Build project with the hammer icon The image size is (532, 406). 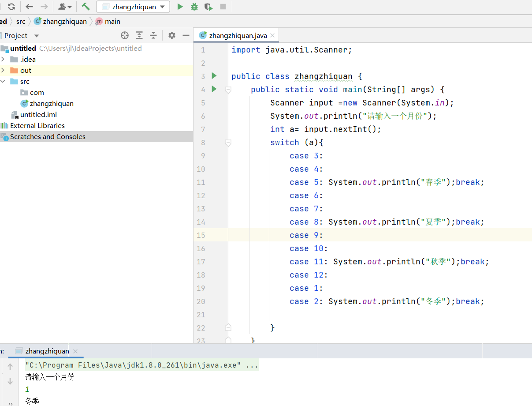click(86, 7)
